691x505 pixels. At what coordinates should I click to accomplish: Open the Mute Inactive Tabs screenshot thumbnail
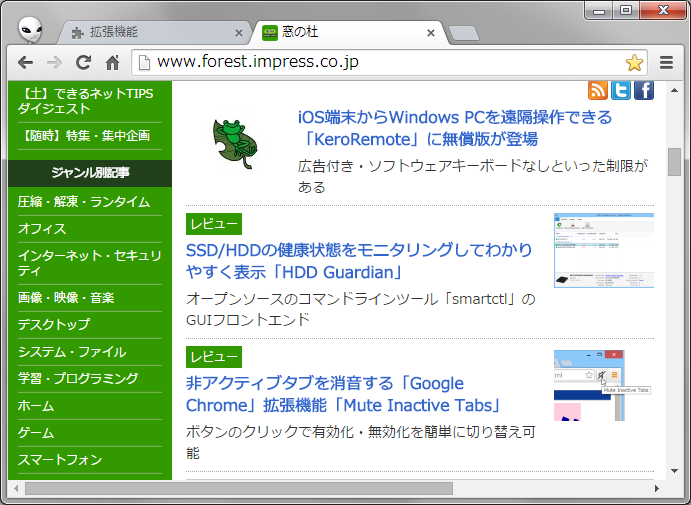tap(604, 385)
